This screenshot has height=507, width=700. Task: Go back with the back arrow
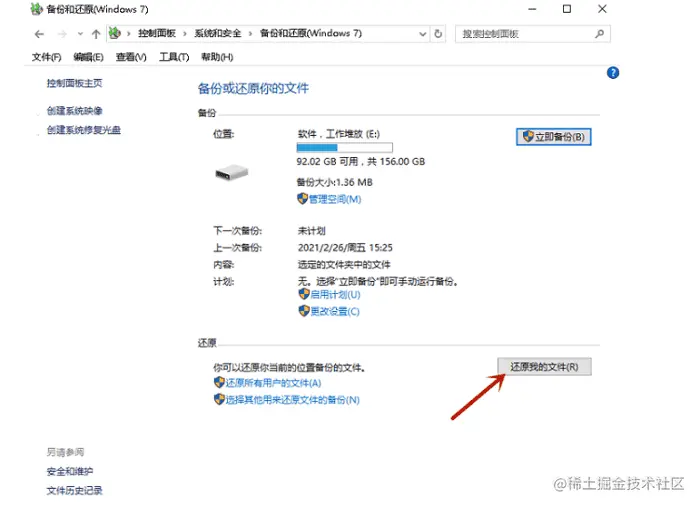(x=39, y=34)
